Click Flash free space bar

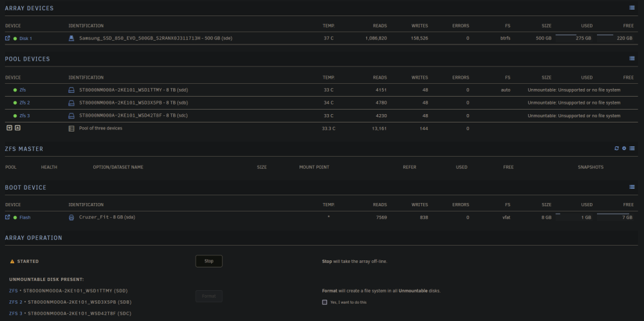pyautogui.click(x=613, y=214)
